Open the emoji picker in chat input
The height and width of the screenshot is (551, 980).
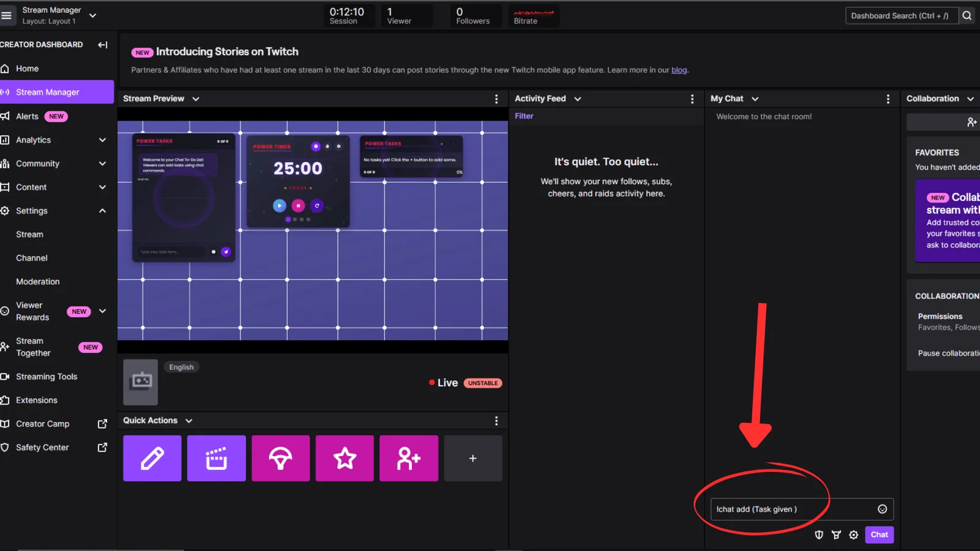(x=882, y=509)
